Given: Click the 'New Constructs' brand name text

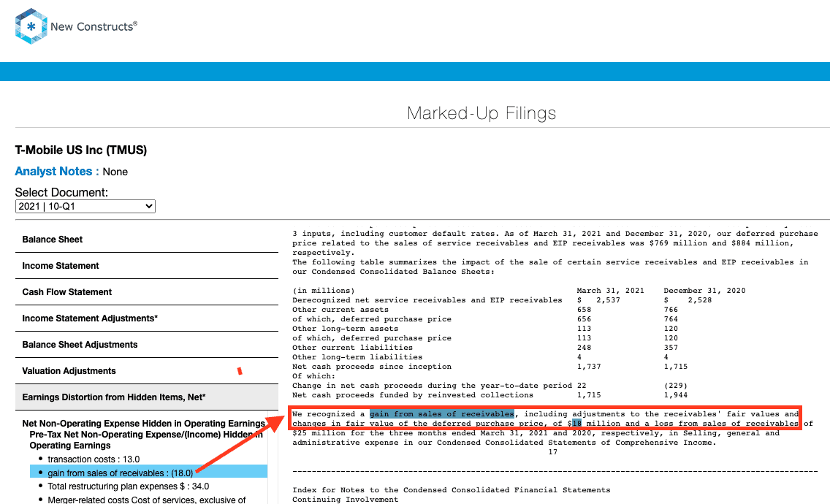Looking at the screenshot, I should click(x=94, y=26).
